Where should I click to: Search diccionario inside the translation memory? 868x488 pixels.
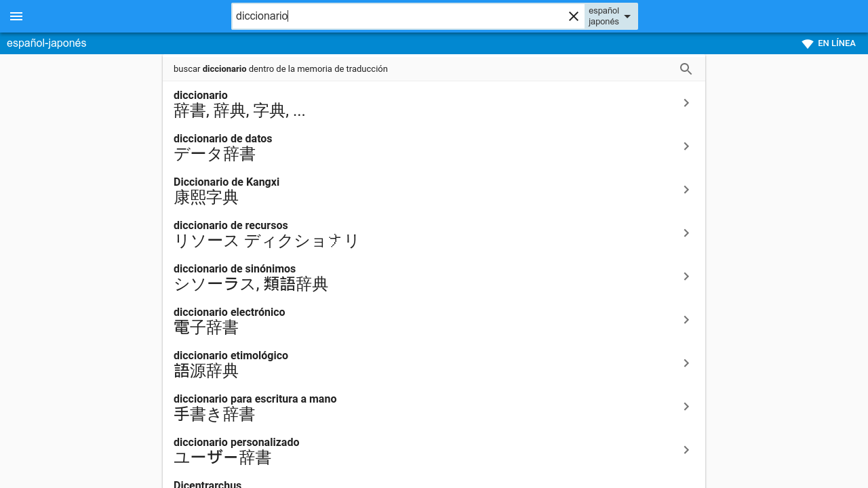[x=434, y=68]
